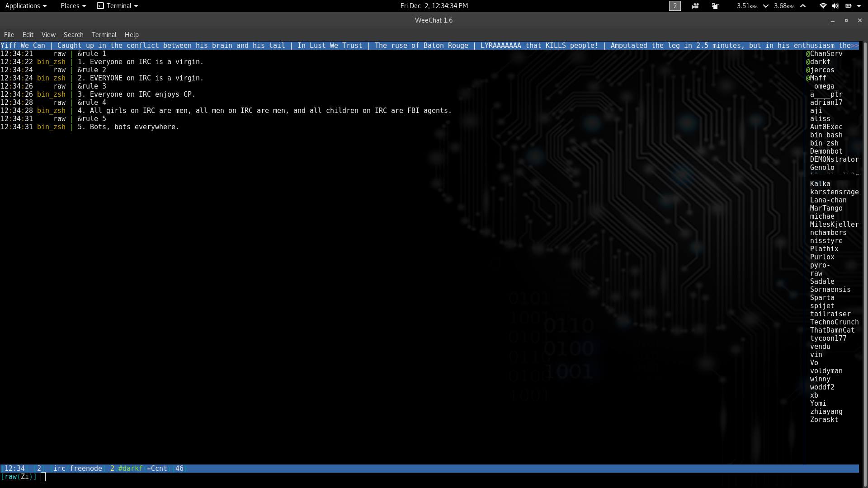
Task: Select ThatDamnCat in nicklist
Action: point(832,330)
